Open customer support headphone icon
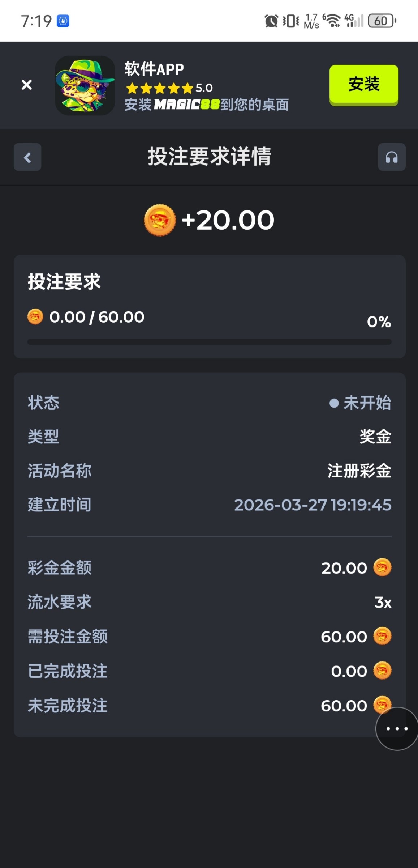 [392, 157]
